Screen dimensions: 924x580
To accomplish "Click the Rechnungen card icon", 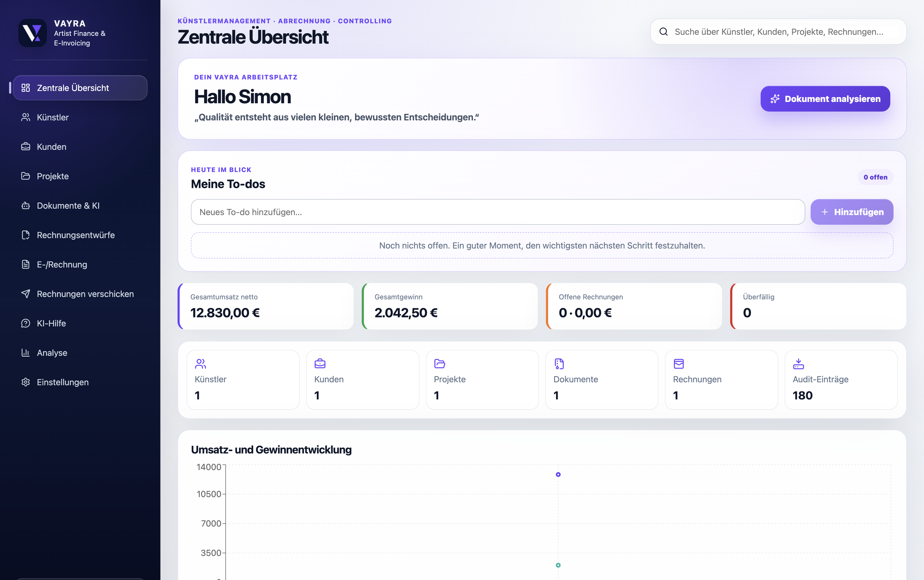I will coord(679,363).
